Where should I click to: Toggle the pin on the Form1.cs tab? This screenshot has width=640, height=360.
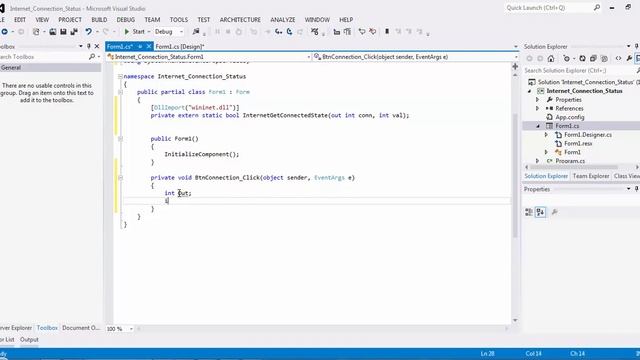tap(140, 47)
